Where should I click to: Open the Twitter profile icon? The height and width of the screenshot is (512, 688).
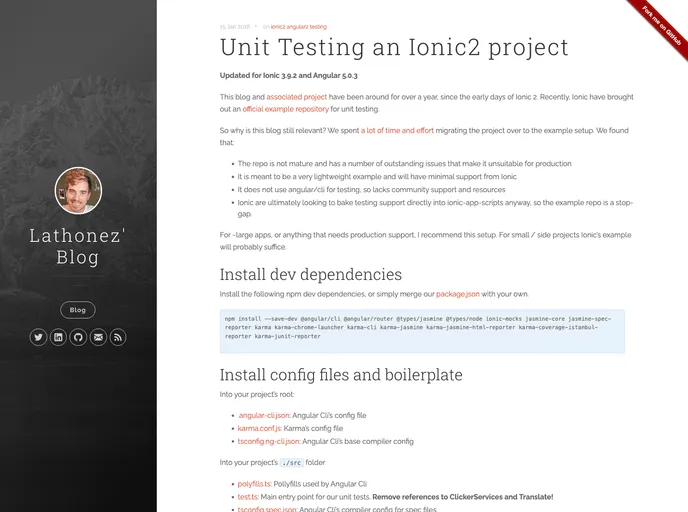(38, 337)
